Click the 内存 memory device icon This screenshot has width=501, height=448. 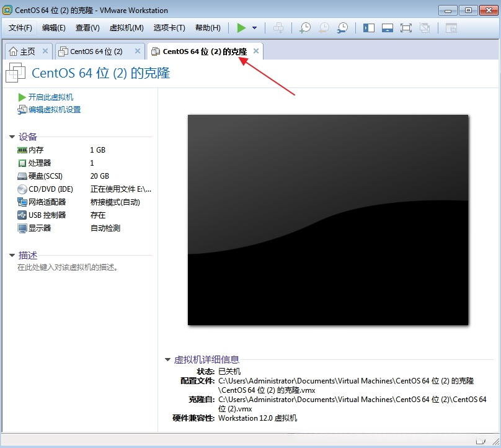coord(22,150)
